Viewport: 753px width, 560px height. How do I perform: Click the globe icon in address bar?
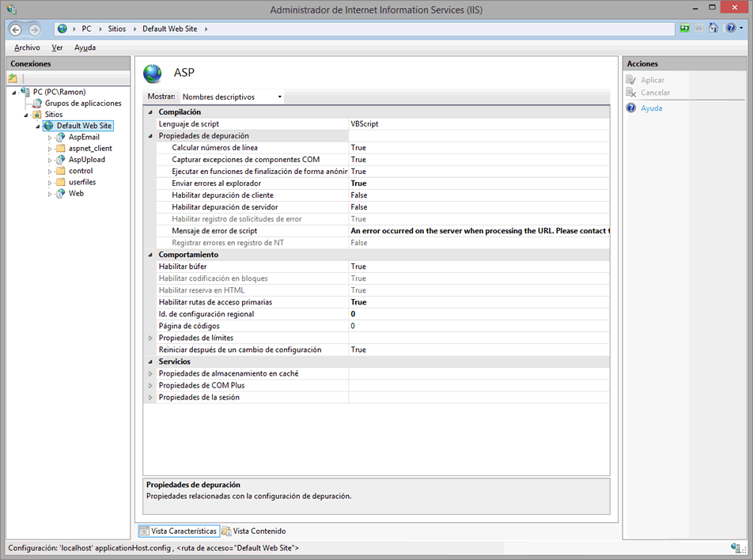(62, 28)
